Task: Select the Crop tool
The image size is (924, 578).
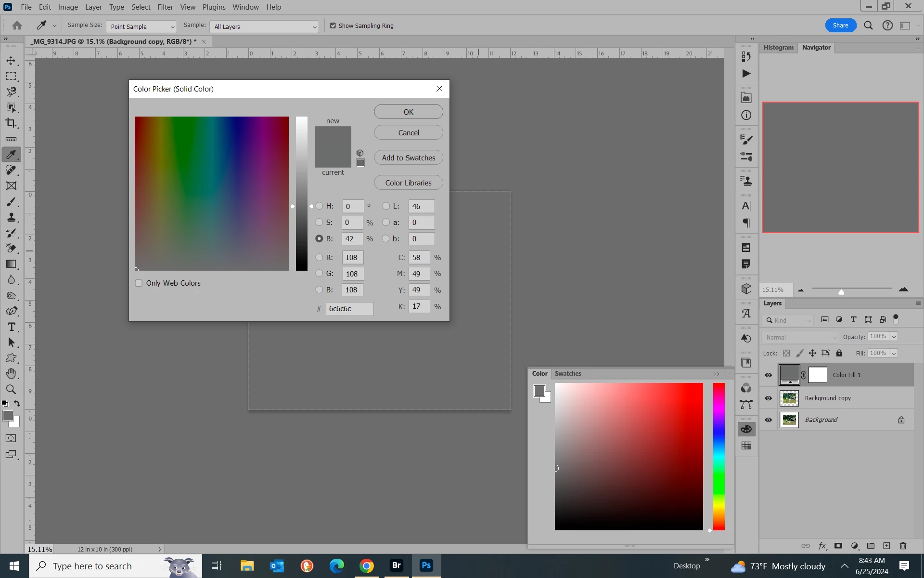Action: tap(11, 123)
